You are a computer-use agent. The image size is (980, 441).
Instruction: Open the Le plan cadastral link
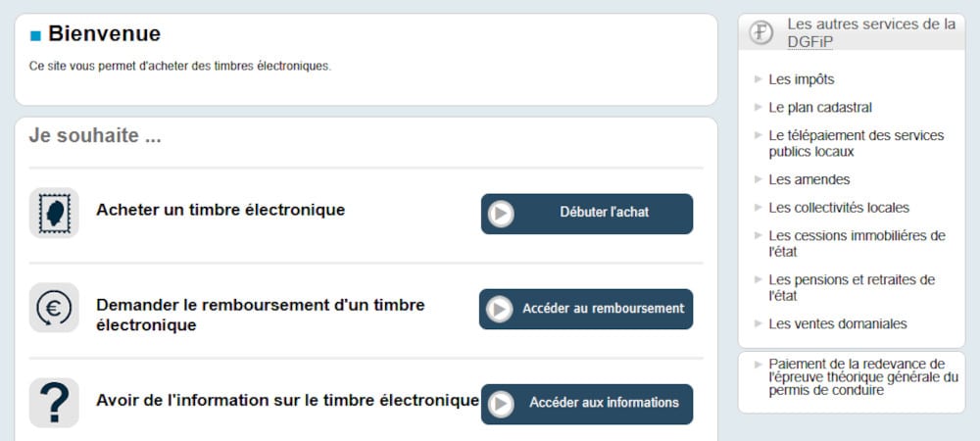(819, 107)
